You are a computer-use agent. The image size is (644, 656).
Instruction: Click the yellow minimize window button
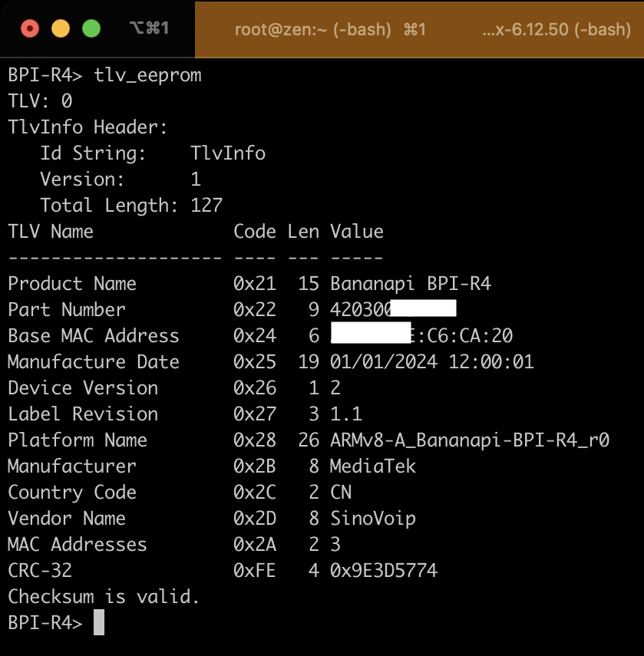(61, 29)
